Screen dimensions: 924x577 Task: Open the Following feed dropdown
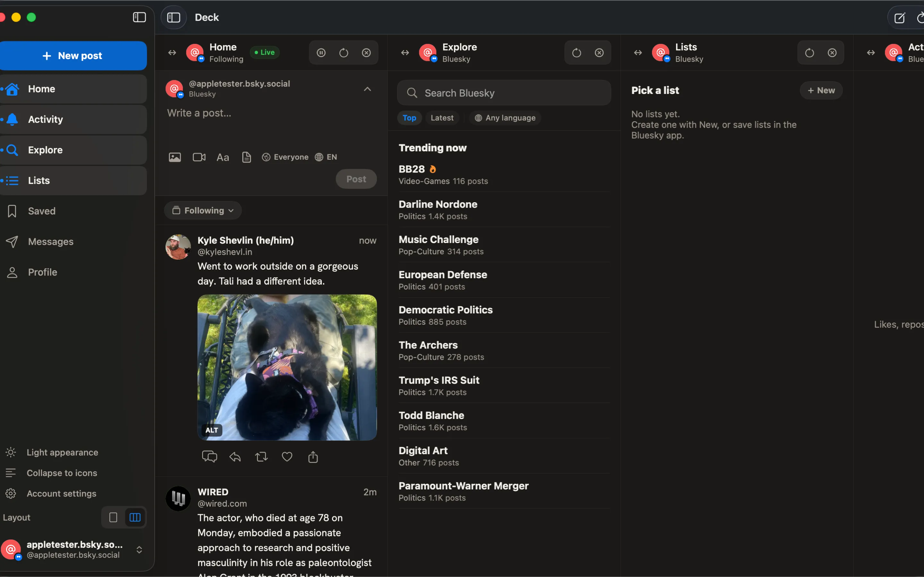[203, 210]
